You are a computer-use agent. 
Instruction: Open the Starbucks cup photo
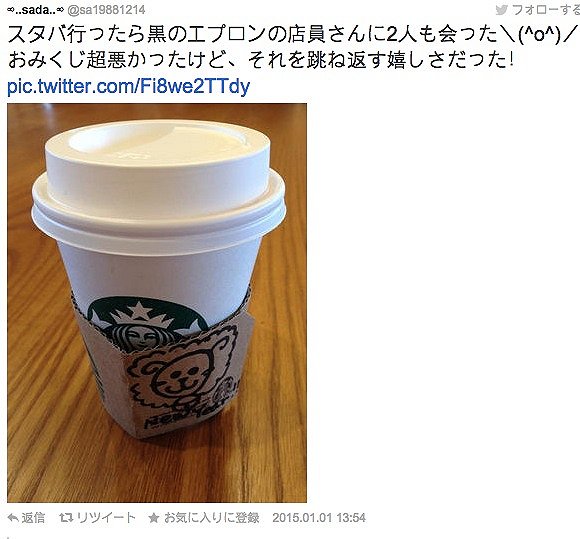point(157,303)
